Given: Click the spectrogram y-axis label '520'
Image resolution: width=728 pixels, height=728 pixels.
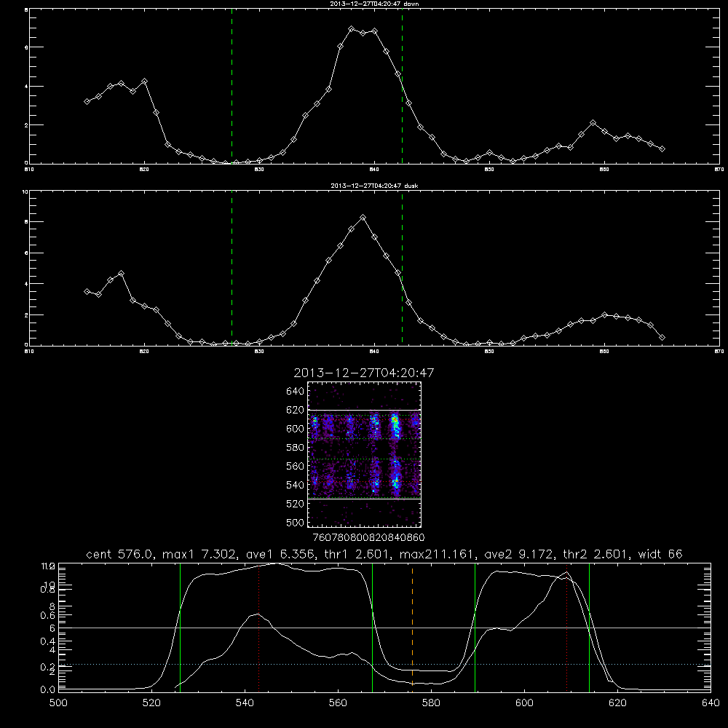Looking at the screenshot, I should (296, 504).
